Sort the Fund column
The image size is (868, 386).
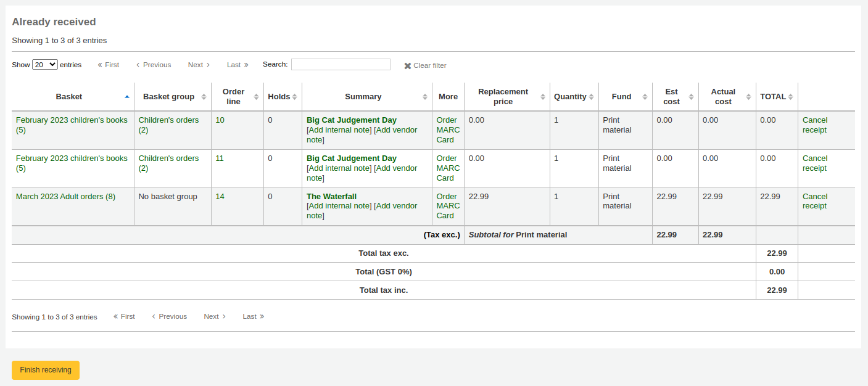644,96
